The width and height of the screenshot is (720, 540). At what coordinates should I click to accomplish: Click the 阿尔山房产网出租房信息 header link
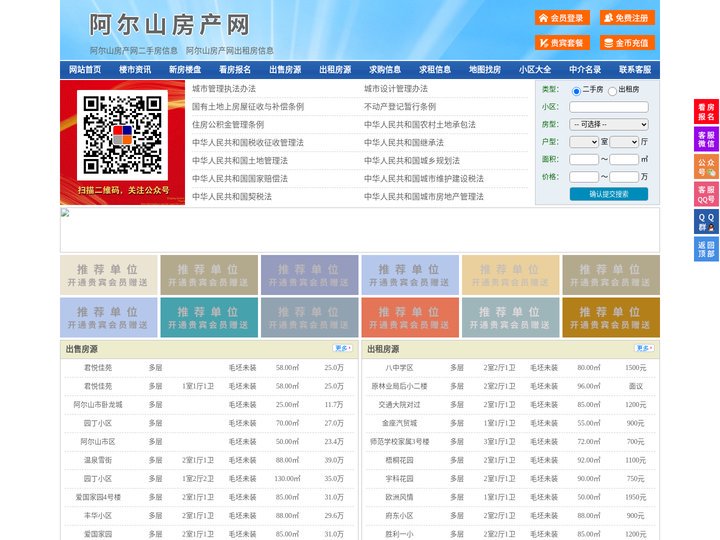coord(230,51)
